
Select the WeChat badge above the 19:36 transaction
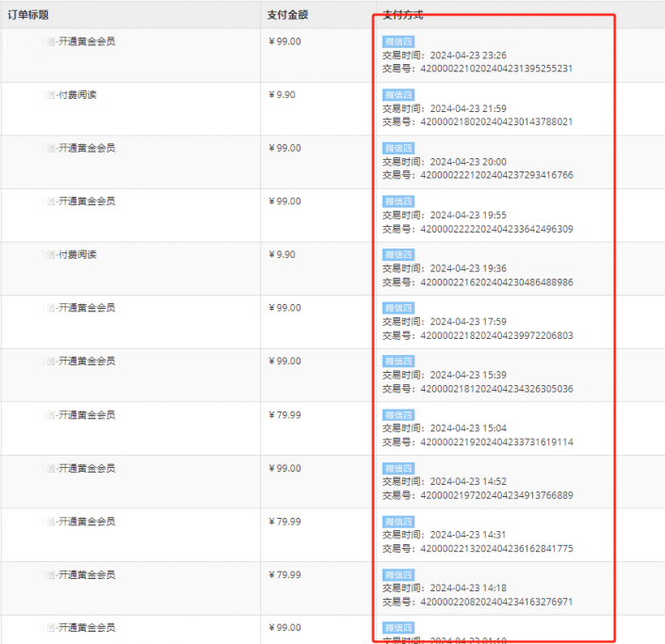(x=397, y=254)
